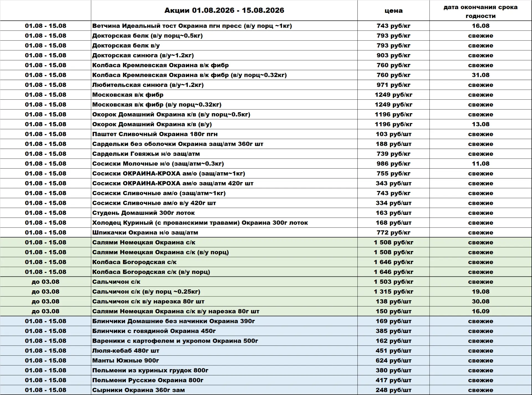Click the expiry date "31.08"
The width and height of the screenshot is (532, 395).
click(x=480, y=75)
